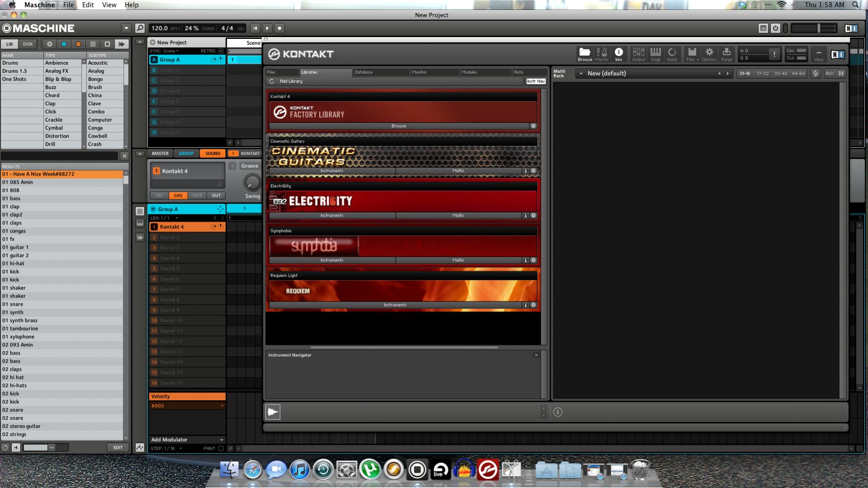Open the View menu in menu bar
This screenshot has width=868, height=488.
109,5
